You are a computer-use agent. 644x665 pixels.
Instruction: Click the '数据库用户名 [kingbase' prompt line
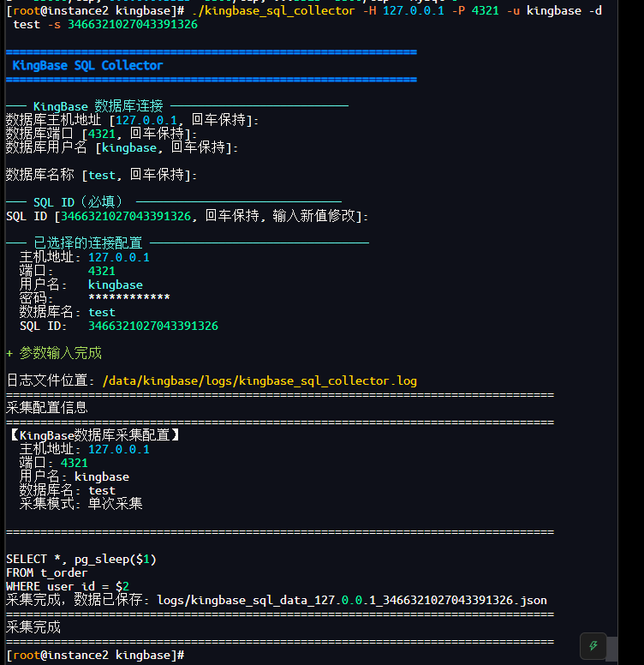tap(122, 147)
